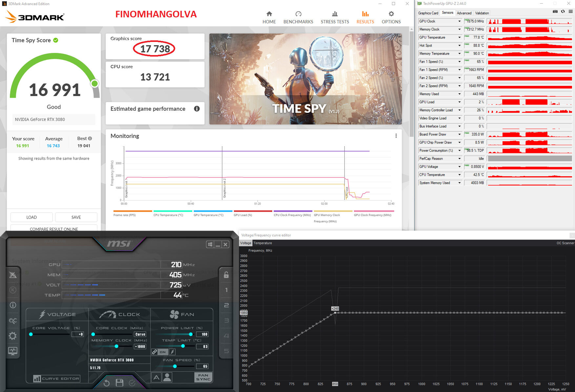The height and width of the screenshot is (392, 575).
Task: Click SAVE button in 3DMark
Action: [x=76, y=217]
